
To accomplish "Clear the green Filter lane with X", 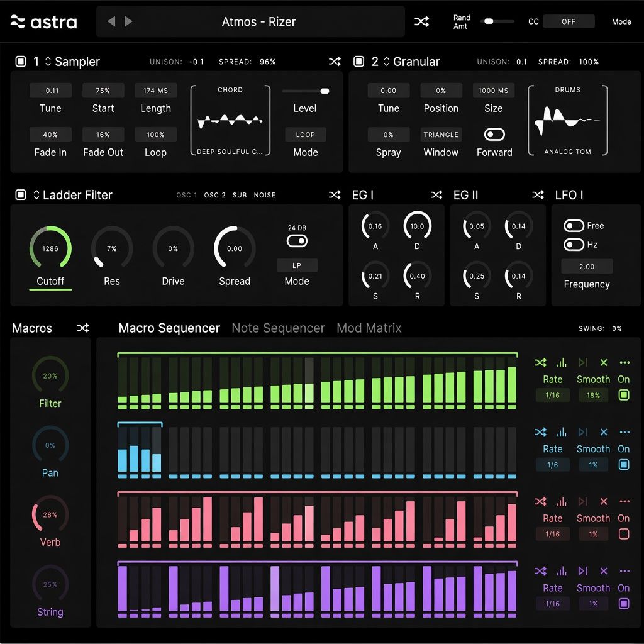I will point(603,362).
